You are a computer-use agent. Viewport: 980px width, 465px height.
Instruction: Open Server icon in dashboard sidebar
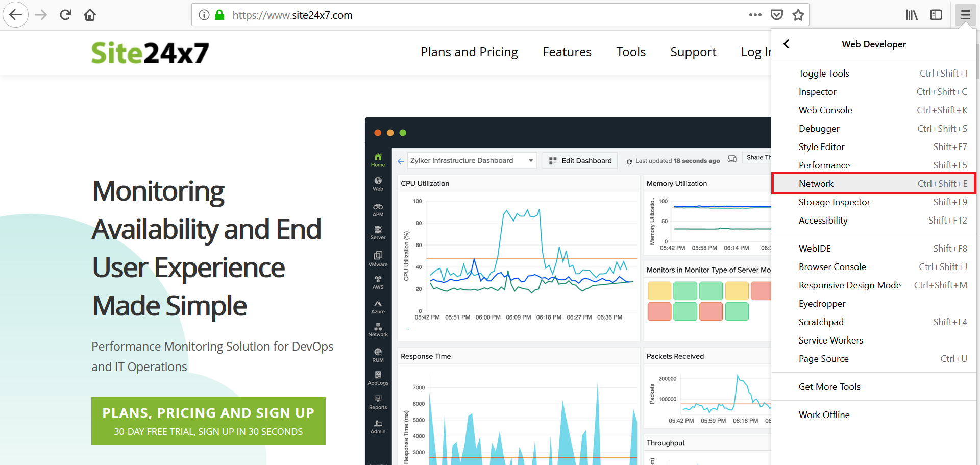click(x=378, y=233)
